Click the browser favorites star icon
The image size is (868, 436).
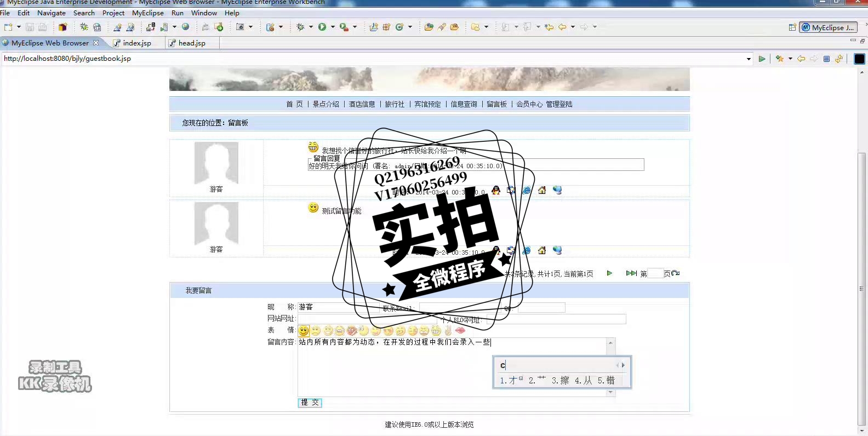[780, 59]
